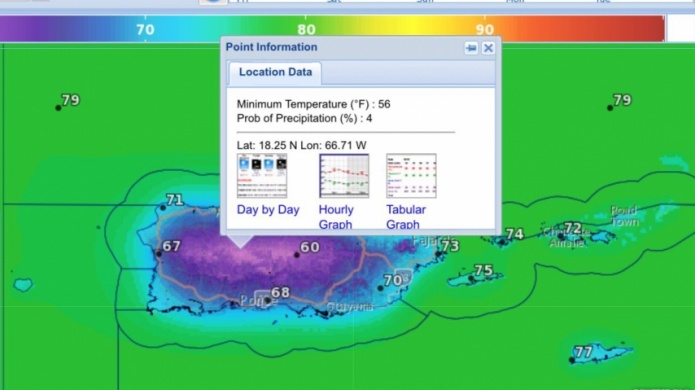695x390 pixels.
Task: Open the Tabular Graph link
Action: click(406, 217)
